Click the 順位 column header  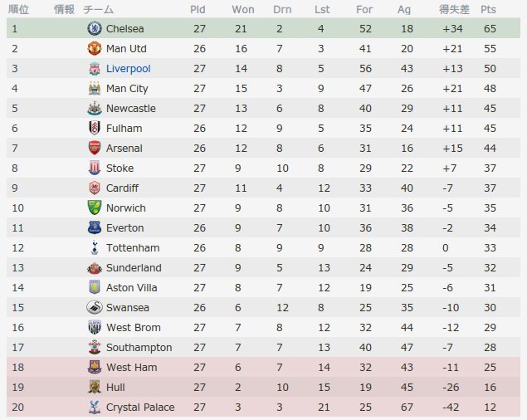(x=18, y=9)
